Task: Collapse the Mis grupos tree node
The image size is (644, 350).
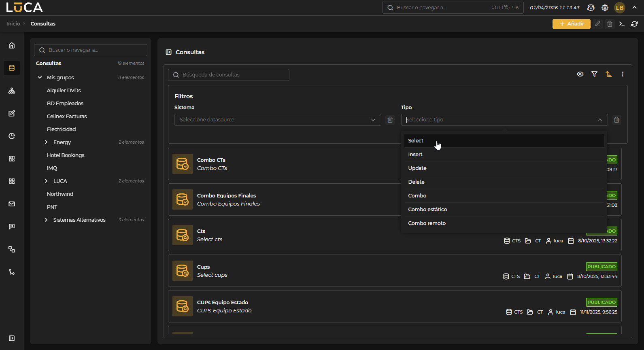Action: [40, 77]
